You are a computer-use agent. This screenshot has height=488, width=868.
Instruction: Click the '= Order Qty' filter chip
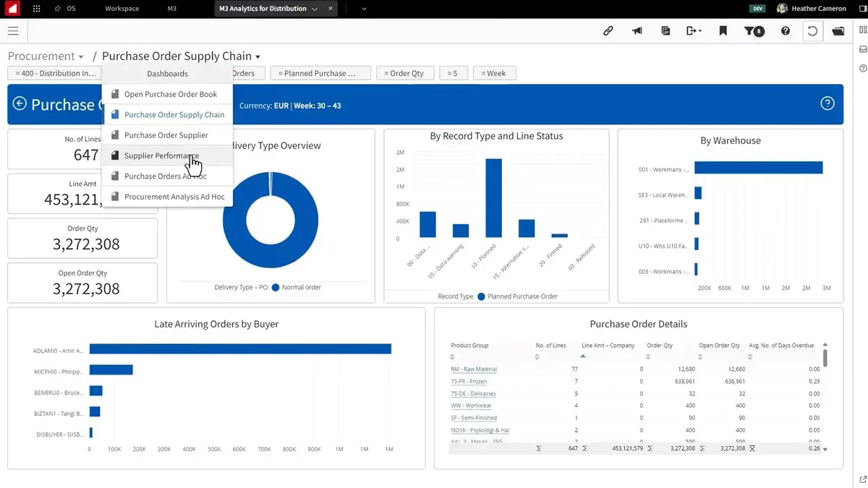[405, 73]
